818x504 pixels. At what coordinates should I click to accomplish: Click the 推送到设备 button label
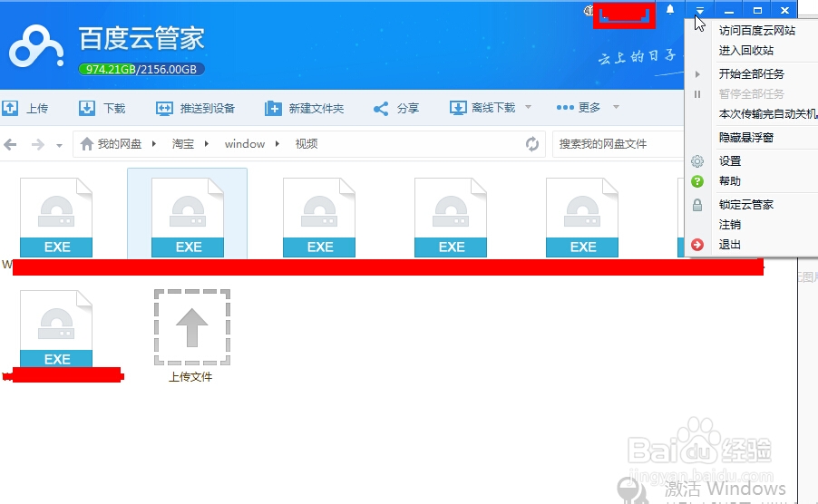click(x=208, y=109)
